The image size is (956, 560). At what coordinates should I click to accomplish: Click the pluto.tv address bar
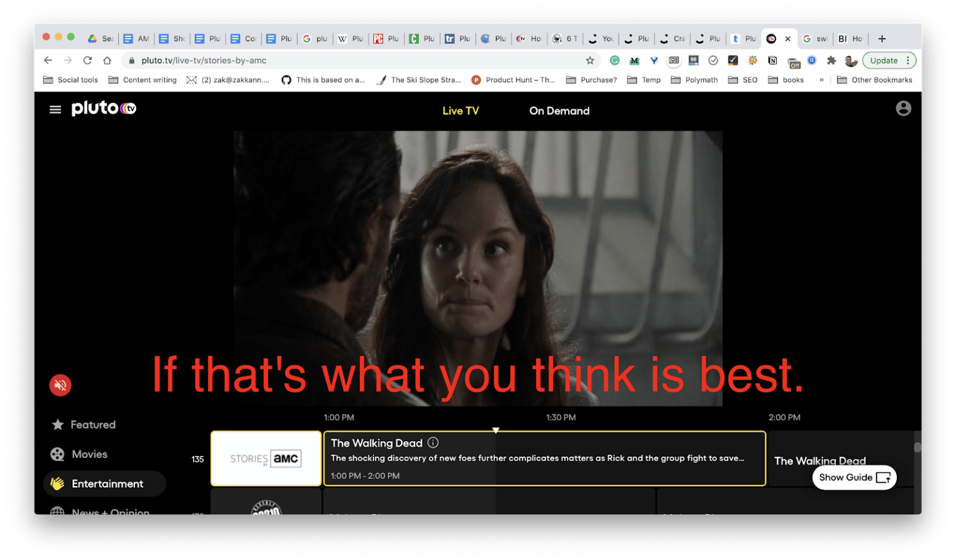point(361,60)
